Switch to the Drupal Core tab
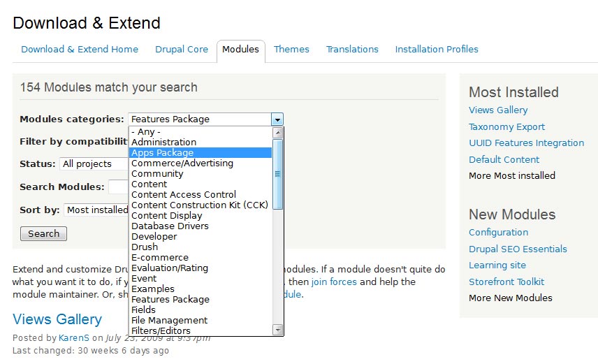This screenshot has width=598, height=364. click(182, 49)
